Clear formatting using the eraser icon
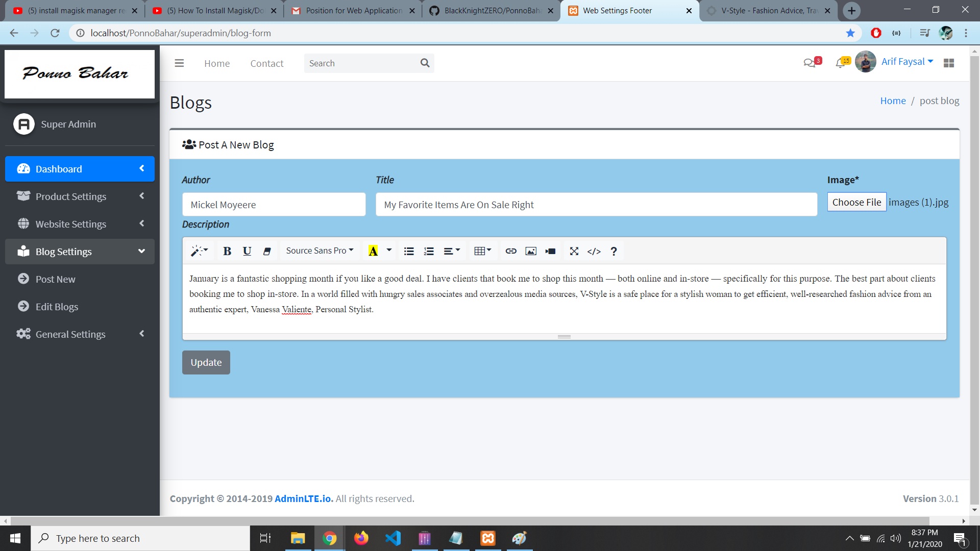Screen dimensions: 980x551 point(266,251)
